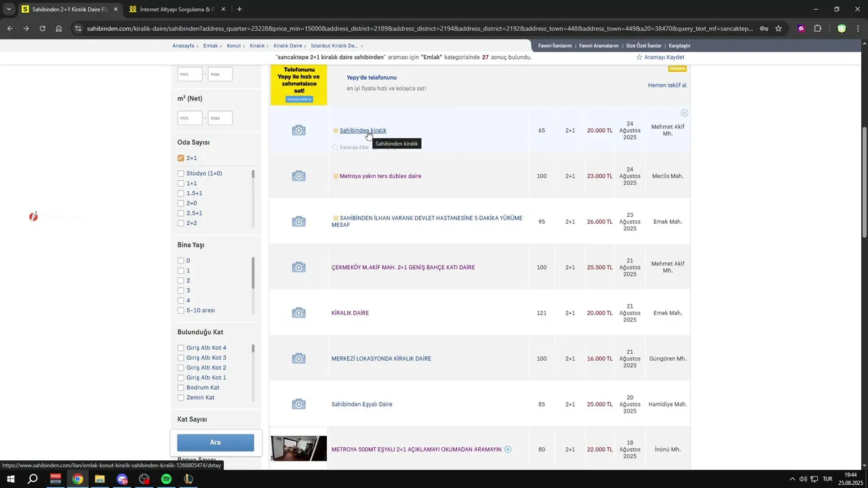Open the password manager key icon

click(x=764, y=28)
